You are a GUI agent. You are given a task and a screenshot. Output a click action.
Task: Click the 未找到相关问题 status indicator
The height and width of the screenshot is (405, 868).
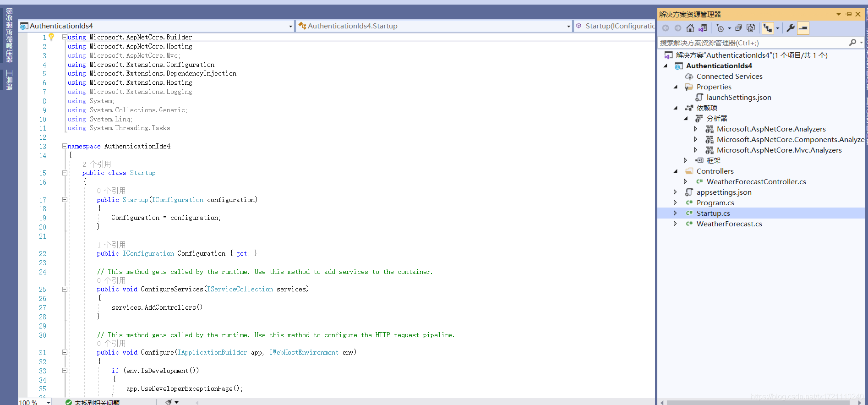click(93, 402)
